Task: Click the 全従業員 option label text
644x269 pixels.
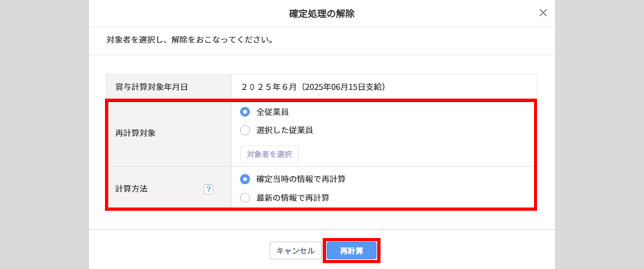Action: point(273,112)
